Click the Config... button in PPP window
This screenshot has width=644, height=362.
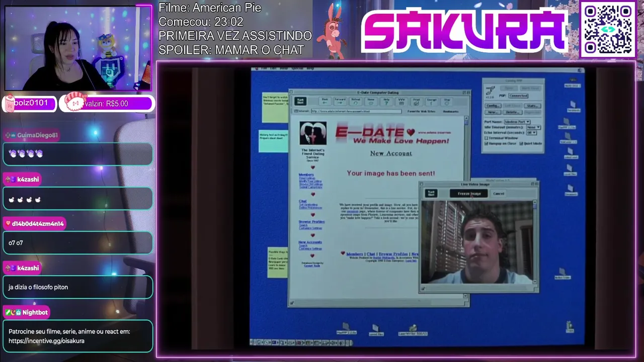click(493, 106)
